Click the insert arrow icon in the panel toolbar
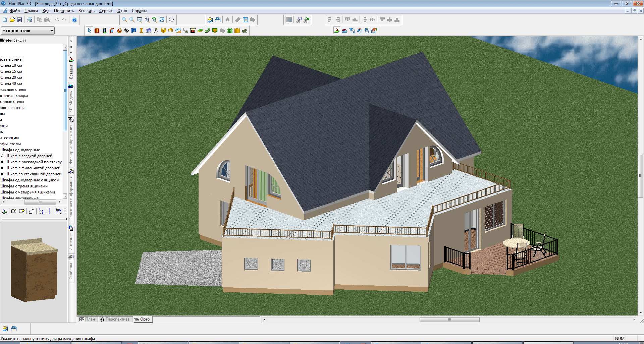 (337, 31)
